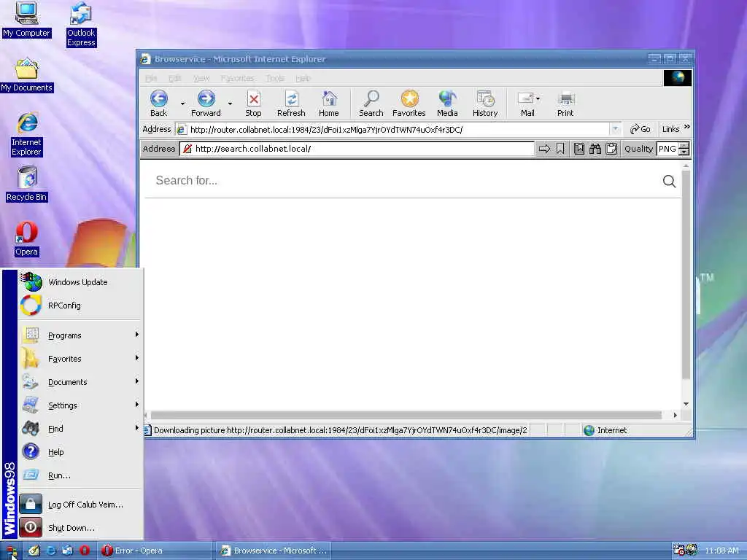Click the Browservice bookmark ribbon icon
Viewport: 747px width, 560px height.
click(x=560, y=149)
